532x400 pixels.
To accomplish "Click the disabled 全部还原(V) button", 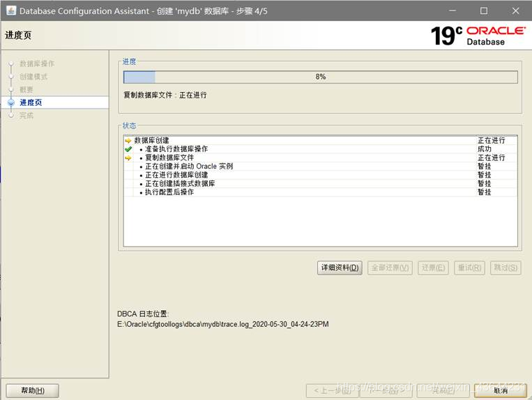I will (390, 268).
